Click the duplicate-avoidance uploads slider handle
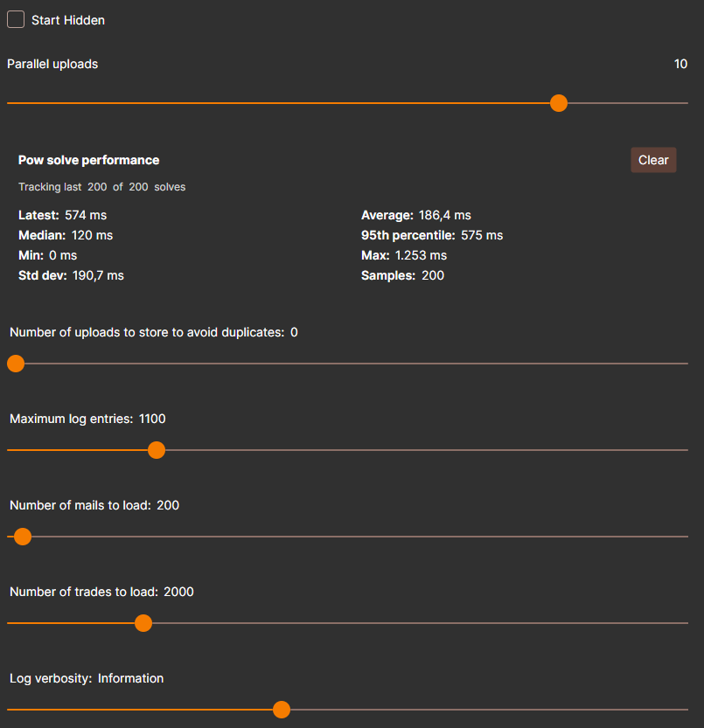This screenshot has height=728, width=704. click(x=16, y=364)
